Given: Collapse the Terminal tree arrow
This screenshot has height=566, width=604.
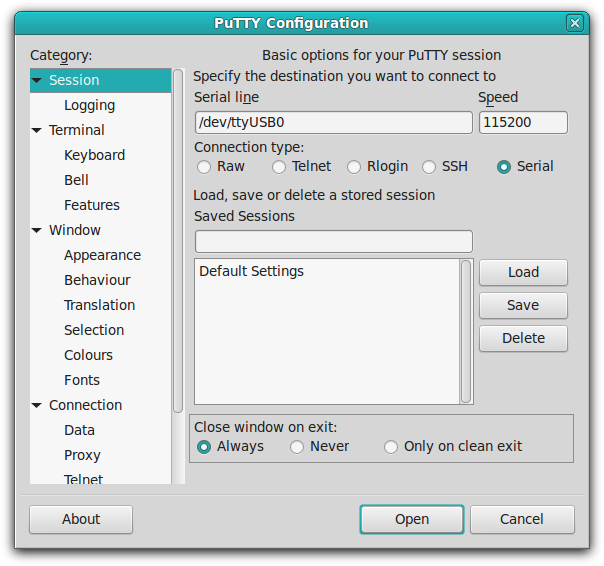Looking at the screenshot, I should [x=37, y=131].
